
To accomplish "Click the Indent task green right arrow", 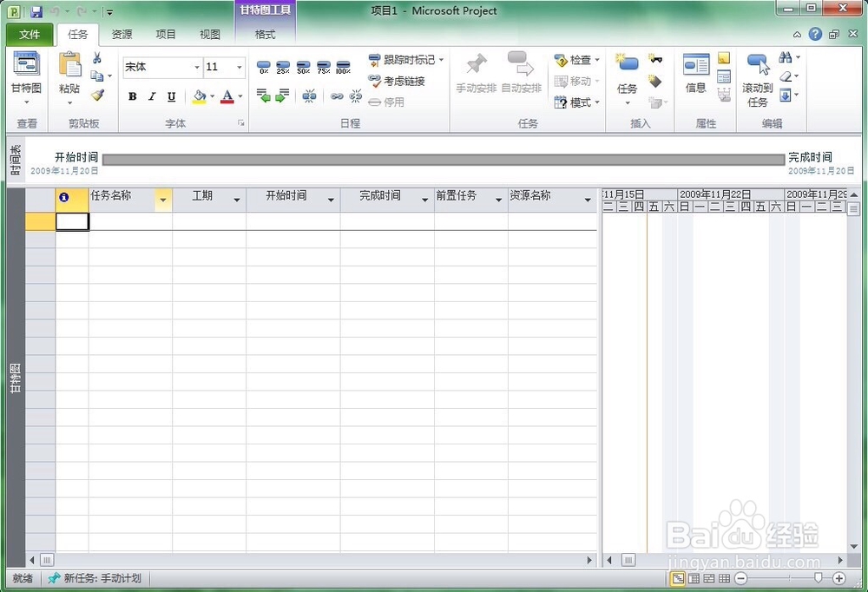I will [282, 95].
